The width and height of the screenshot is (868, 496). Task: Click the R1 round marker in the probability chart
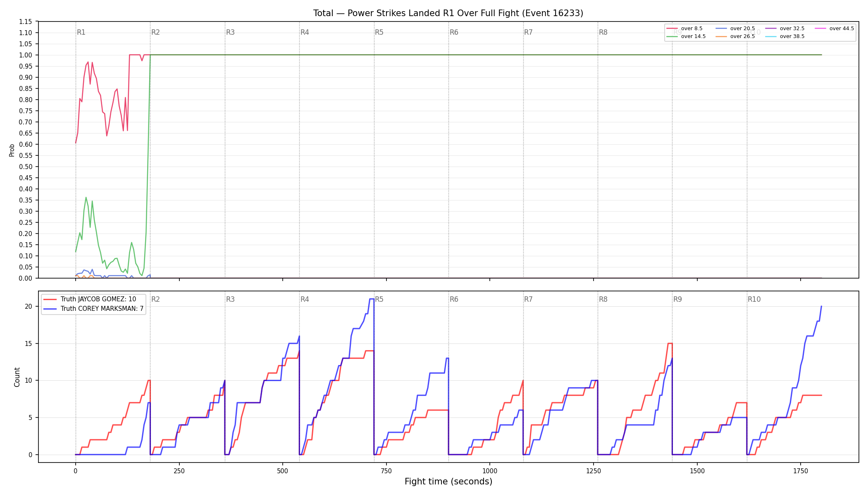pos(81,32)
